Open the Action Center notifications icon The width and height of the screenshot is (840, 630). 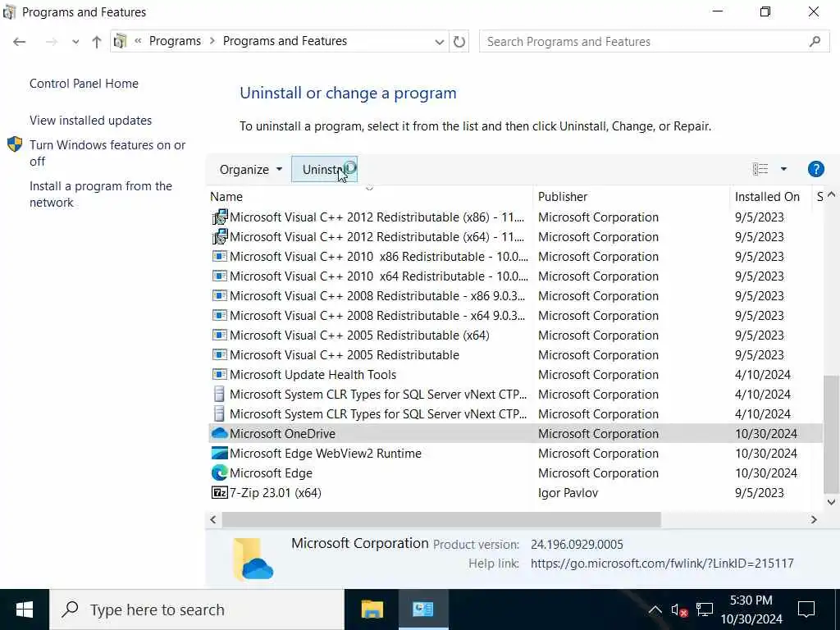(x=806, y=609)
